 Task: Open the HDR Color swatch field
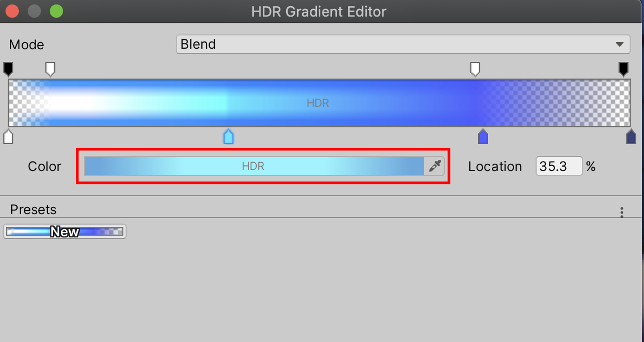coord(254,166)
